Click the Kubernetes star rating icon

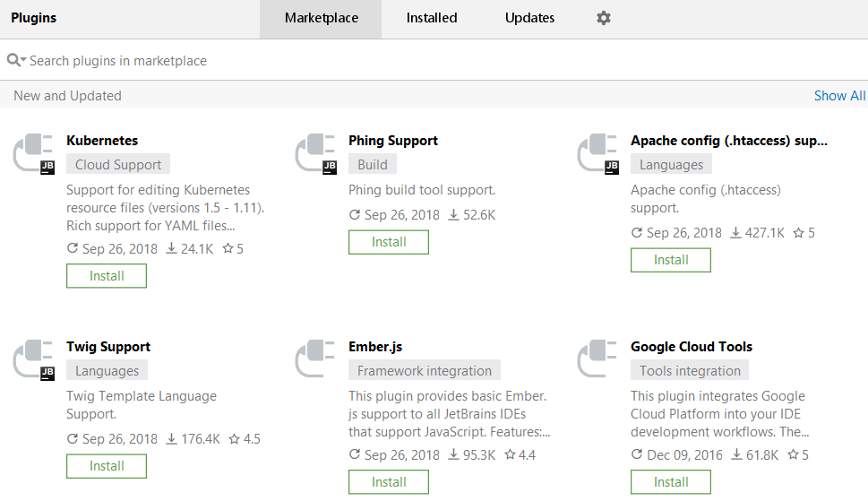pyautogui.click(x=228, y=248)
